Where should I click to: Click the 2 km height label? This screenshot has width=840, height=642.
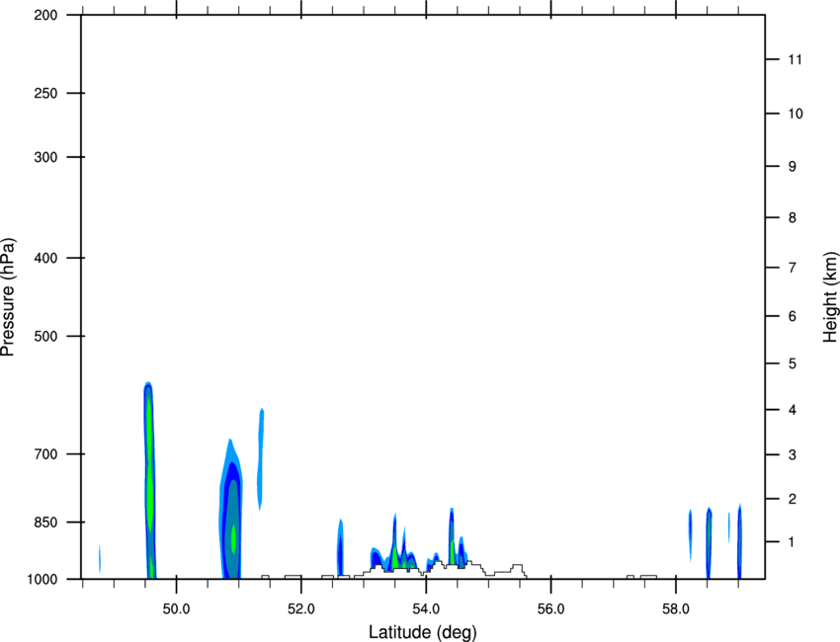(793, 499)
